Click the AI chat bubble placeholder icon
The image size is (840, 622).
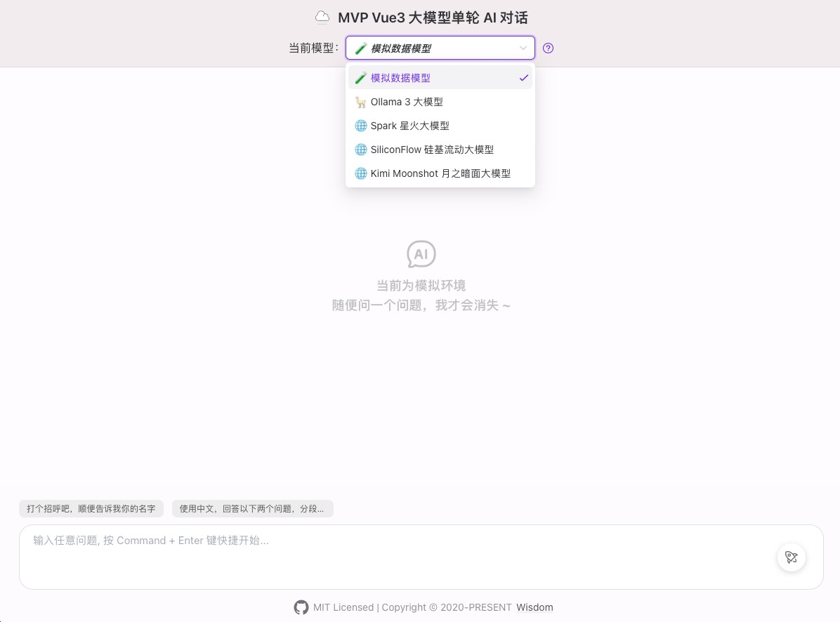(x=421, y=254)
